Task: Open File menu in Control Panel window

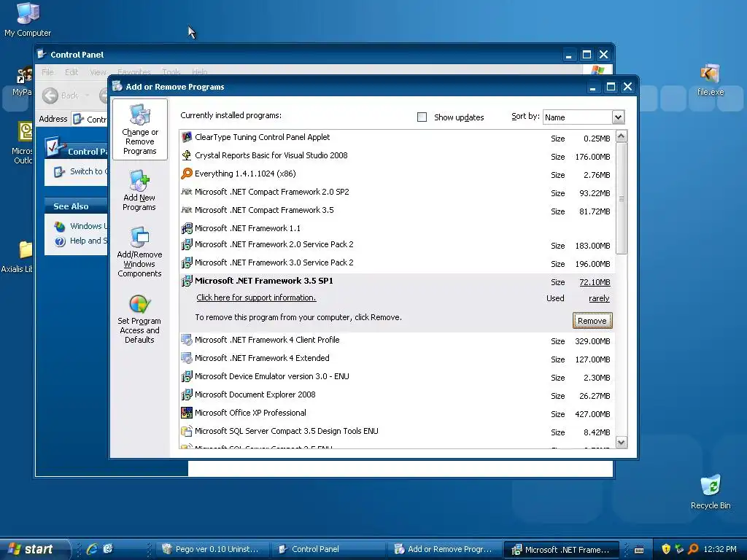Action: 47,72
